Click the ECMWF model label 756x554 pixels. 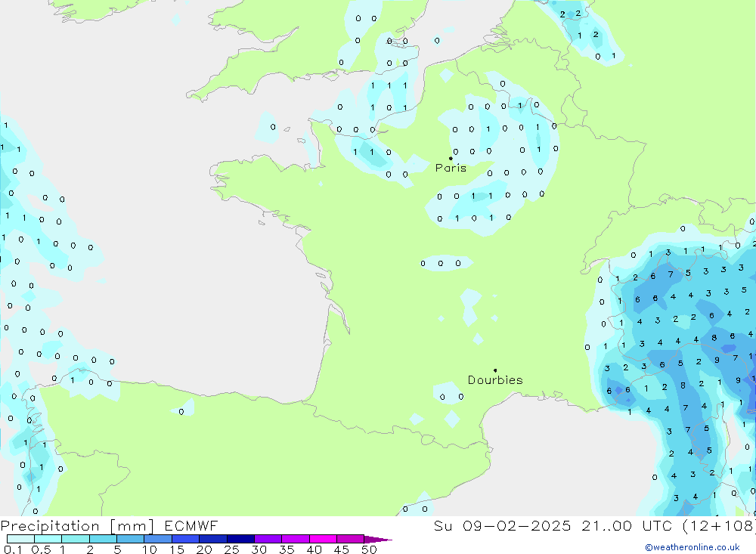(x=191, y=525)
